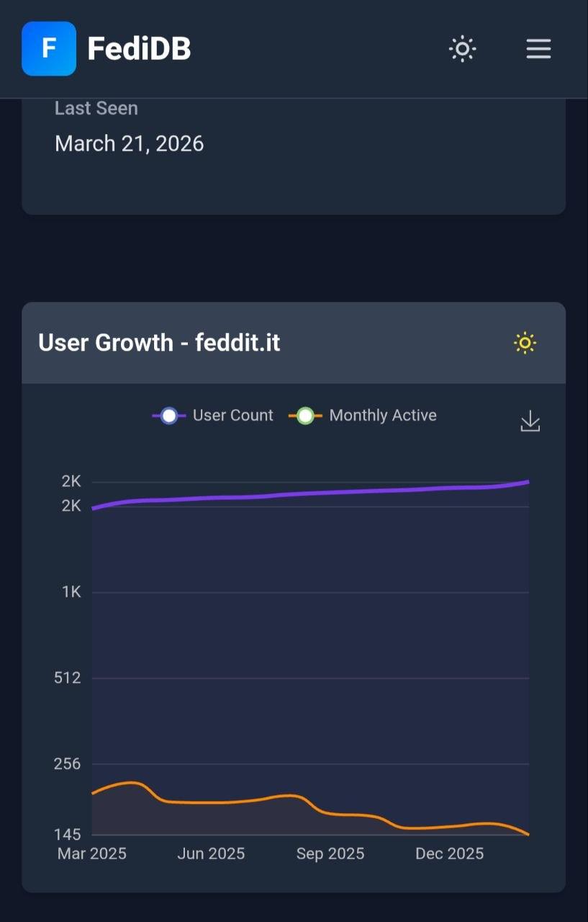The image size is (588, 922).
Task: Toggle Monthly Active series in chart legend
Action: 363,416
